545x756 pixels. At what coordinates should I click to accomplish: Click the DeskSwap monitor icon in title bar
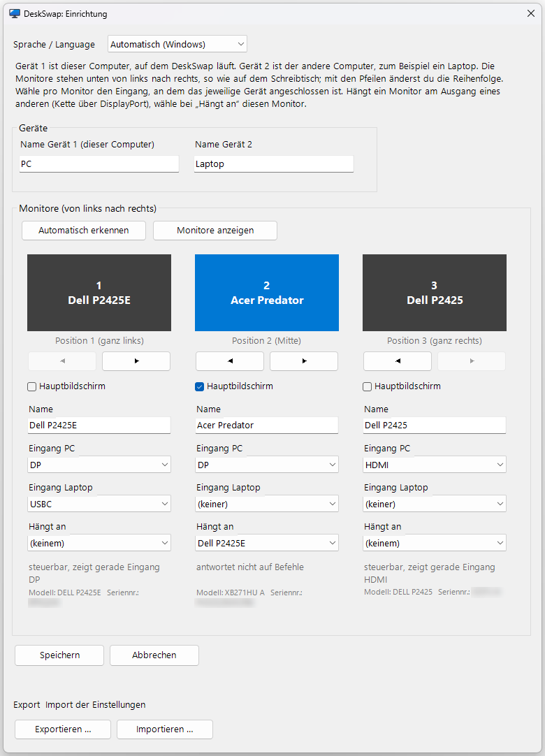(15, 13)
